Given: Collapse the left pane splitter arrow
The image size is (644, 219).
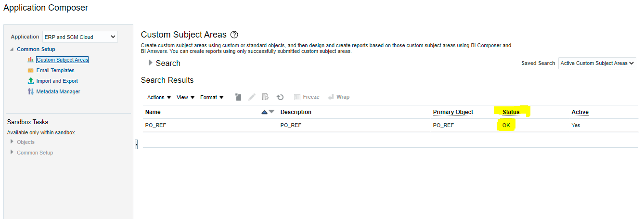Looking at the screenshot, I should click(x=136, y=144).
